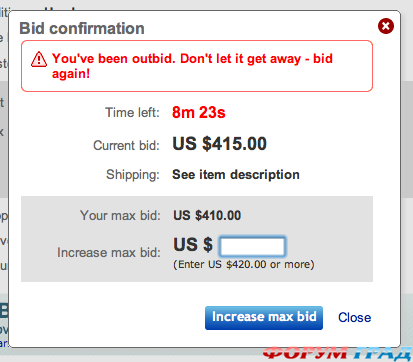413x362 pixels.
Task: Submit with Increase max bid button
Action: (264, 318)
